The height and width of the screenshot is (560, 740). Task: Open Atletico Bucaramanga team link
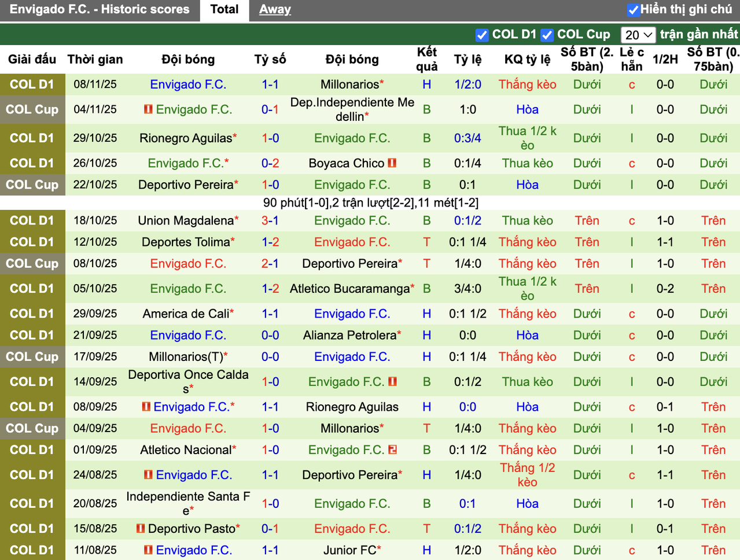pos(350,289)
